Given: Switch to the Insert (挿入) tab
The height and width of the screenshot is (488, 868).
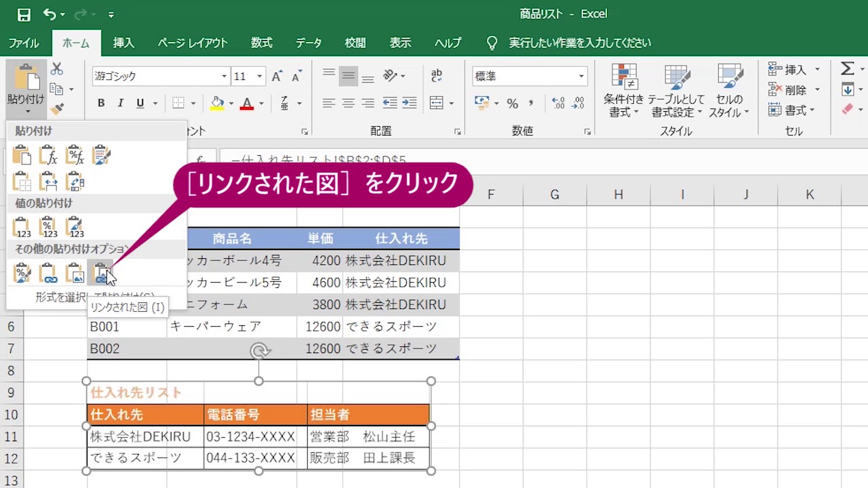Looking at the screenshot, I should (123, 43).
